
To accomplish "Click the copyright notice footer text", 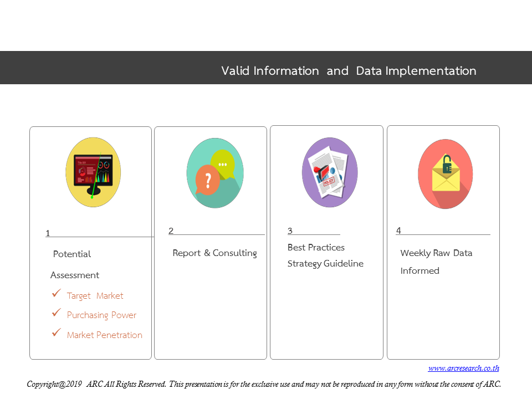I will [x=264, y=385].
